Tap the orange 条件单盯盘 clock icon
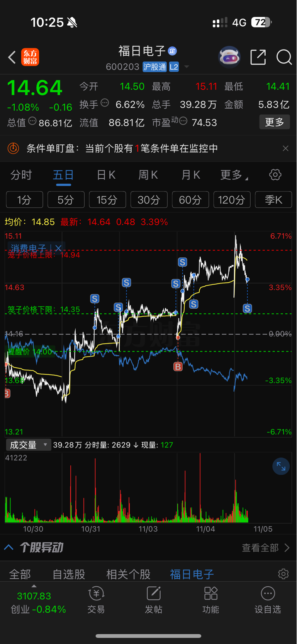 point(14,148)
